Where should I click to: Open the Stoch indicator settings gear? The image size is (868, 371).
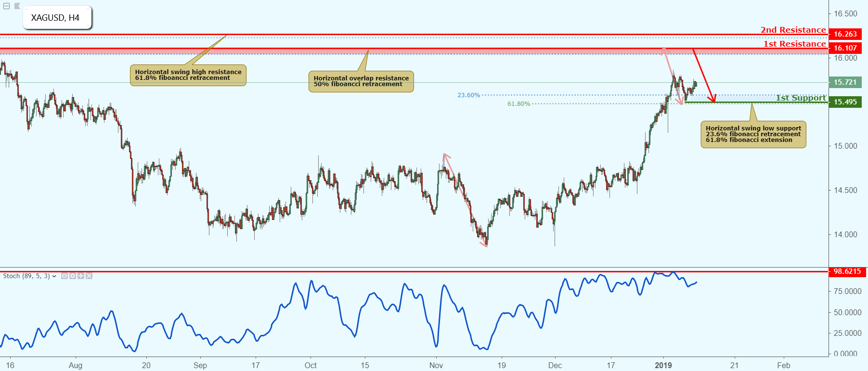click(73, 276)
